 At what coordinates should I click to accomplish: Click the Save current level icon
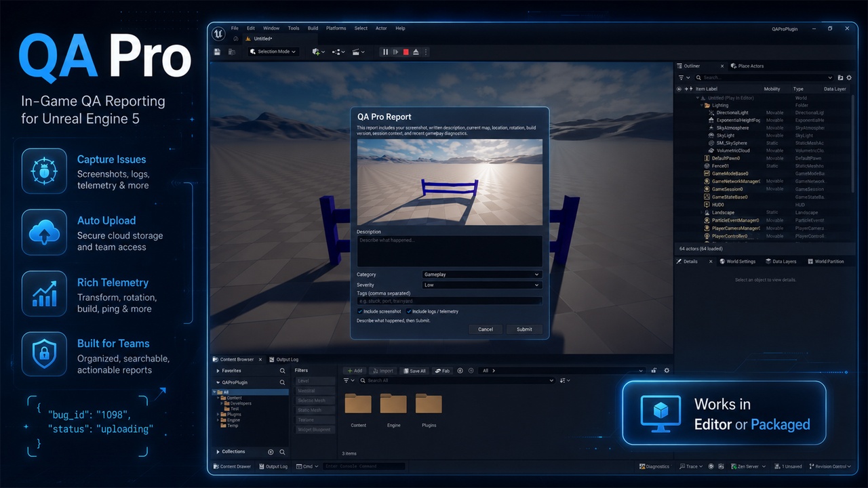[x=217, y=52]
